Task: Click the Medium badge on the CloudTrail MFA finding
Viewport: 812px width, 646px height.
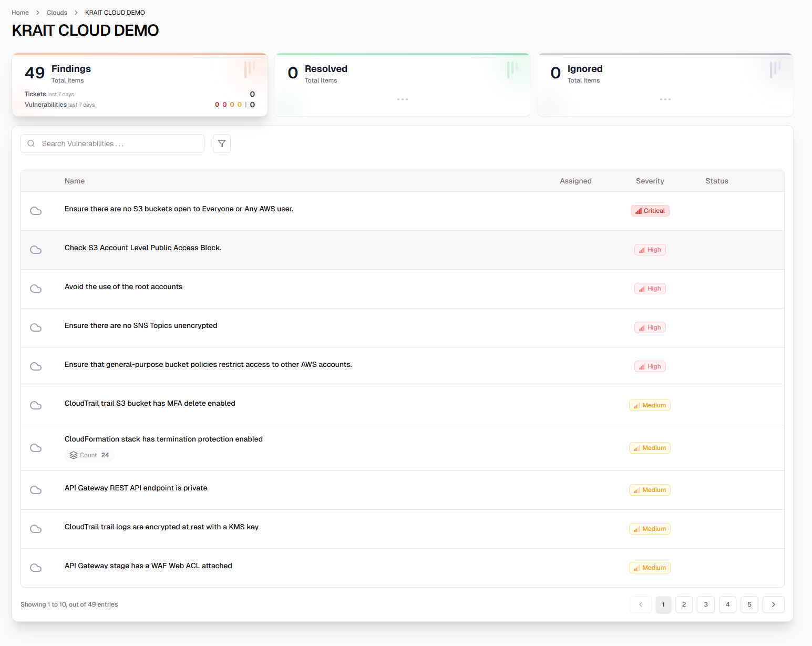Action: (x=650, y=405)
